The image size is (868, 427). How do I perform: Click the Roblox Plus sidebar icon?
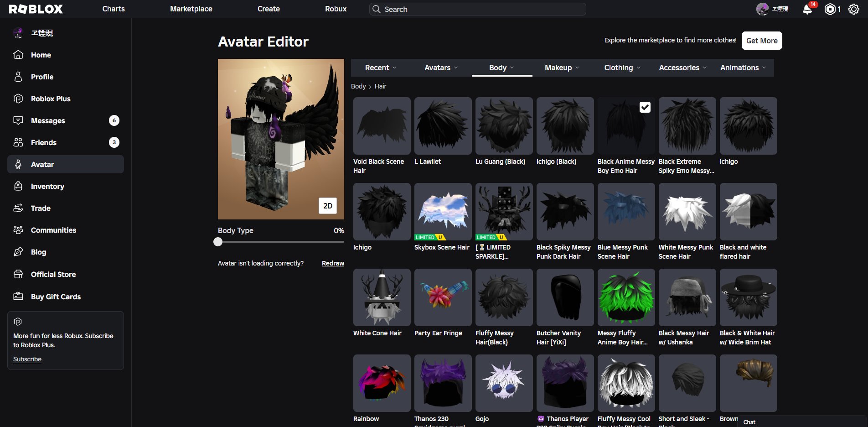pos(18,99)
